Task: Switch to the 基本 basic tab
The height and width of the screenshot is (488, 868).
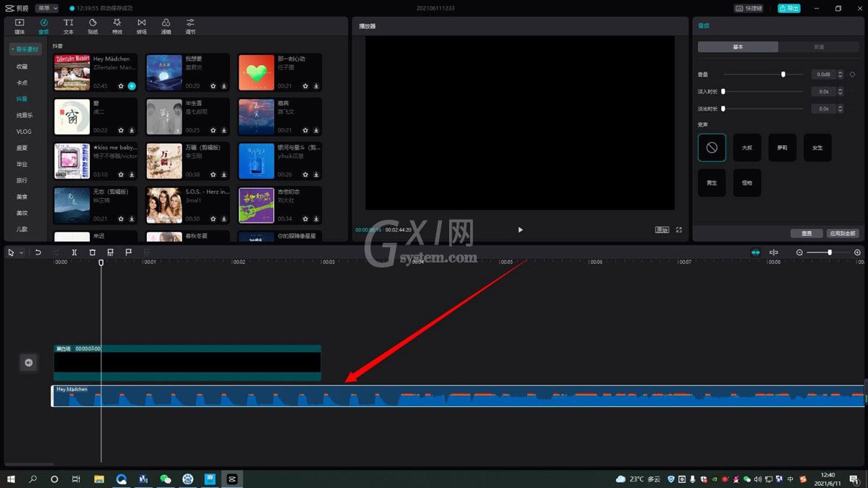Action: coord(738,46)
